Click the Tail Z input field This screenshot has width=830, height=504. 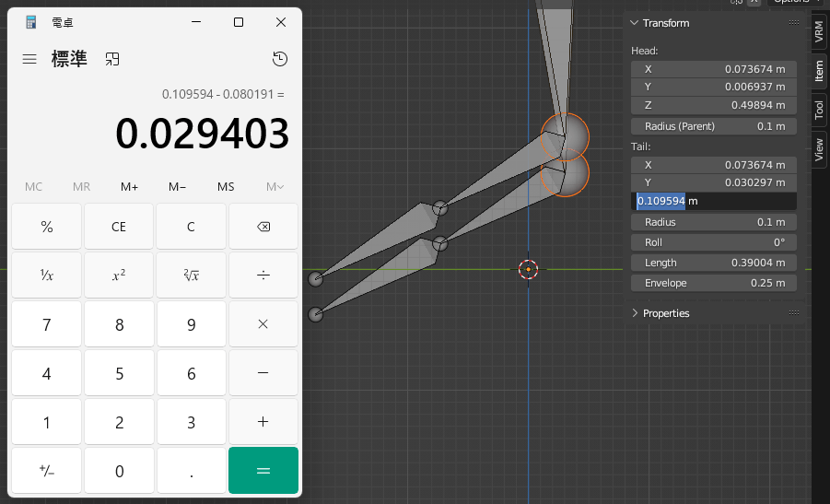[714, 201]
